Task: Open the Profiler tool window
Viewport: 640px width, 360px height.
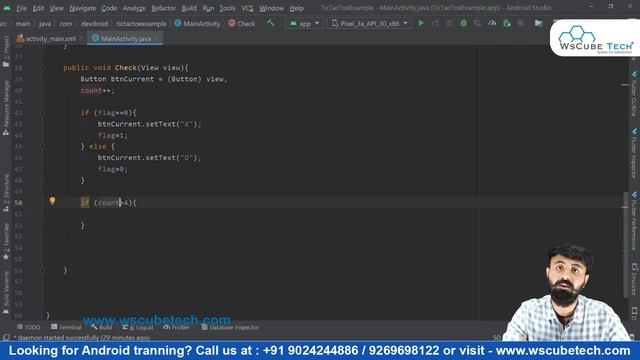Action: pos(176,327)
